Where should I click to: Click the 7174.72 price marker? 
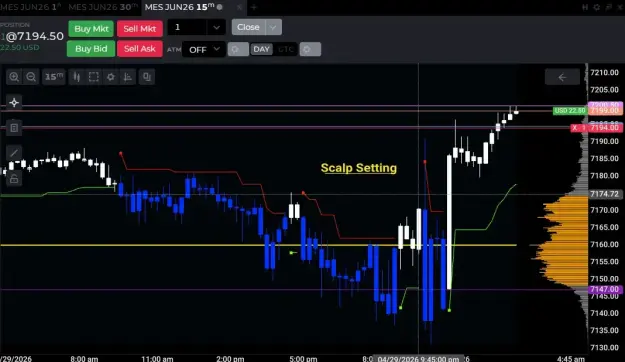click(605, 194)
